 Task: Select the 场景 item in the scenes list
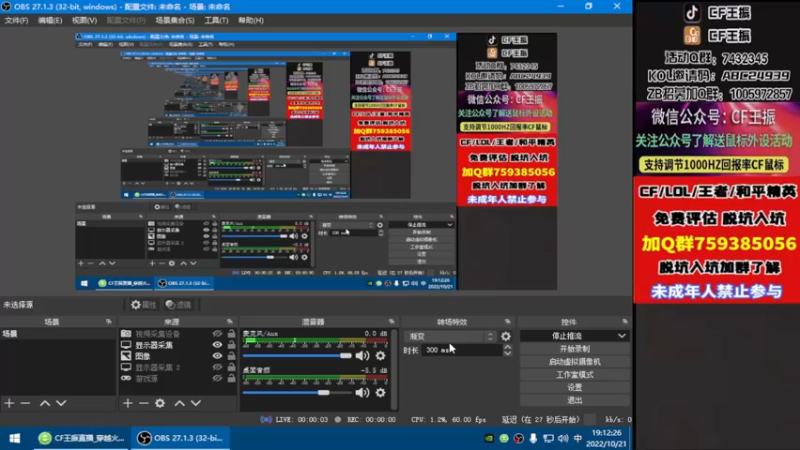click(58, 334)
